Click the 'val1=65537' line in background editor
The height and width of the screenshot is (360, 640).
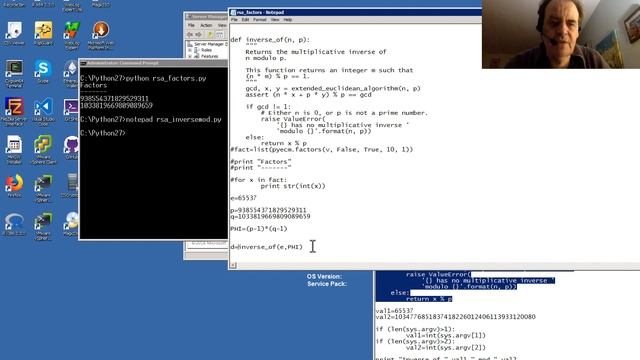394,311
